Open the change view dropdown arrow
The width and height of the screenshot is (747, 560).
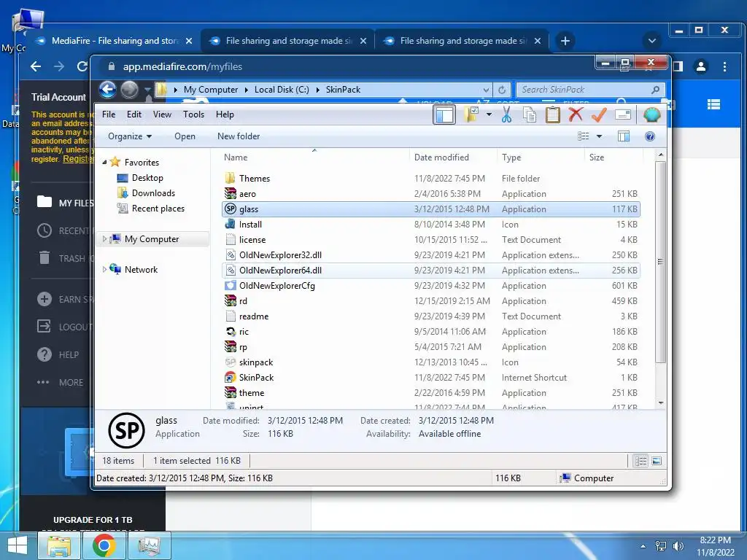click(x=600, y=136)
